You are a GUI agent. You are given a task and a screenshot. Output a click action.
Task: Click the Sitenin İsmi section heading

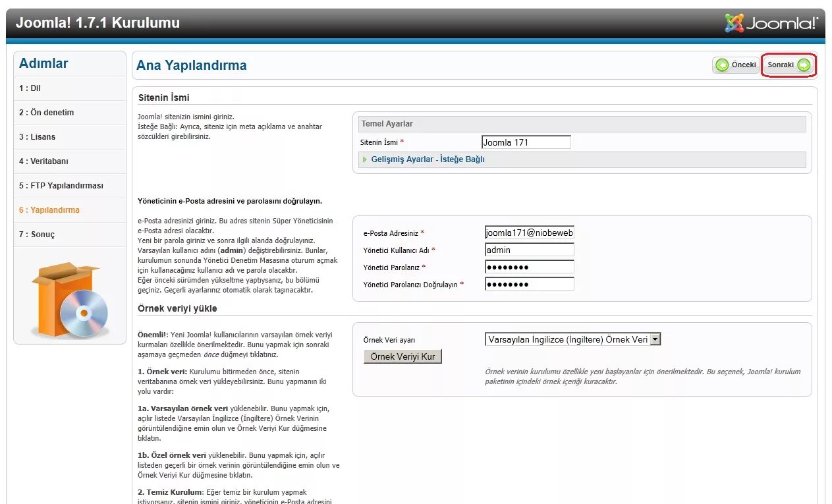point(164,98)
